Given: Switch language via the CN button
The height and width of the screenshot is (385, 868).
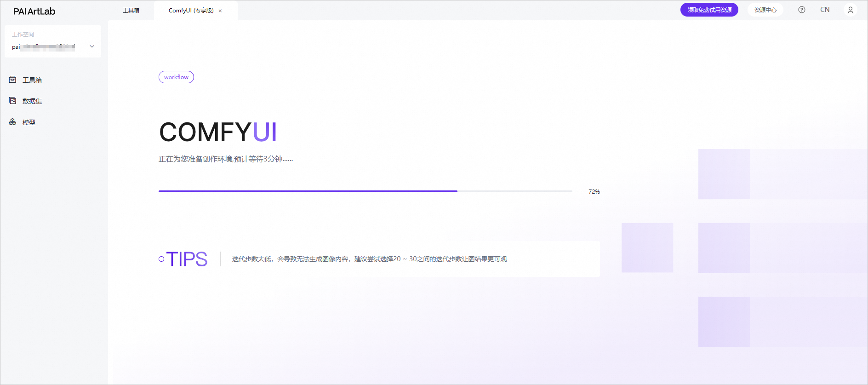Looking at the screenshot, I should 825,10.
